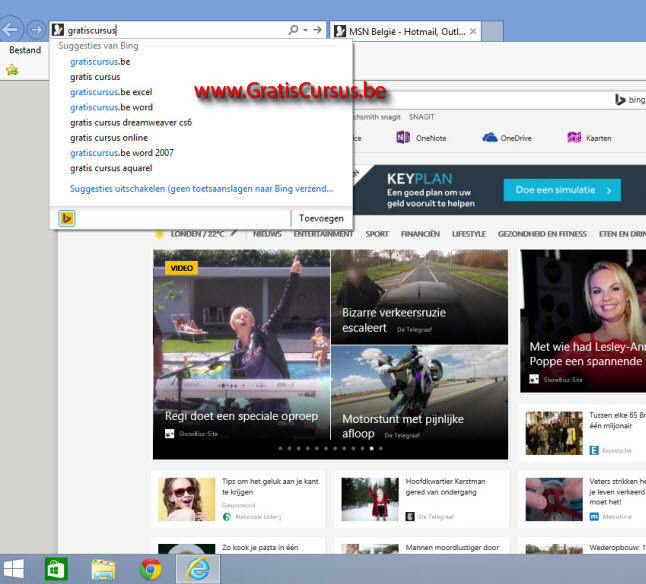Open the Bestand menu
The image size is (646, 584).
25,50
